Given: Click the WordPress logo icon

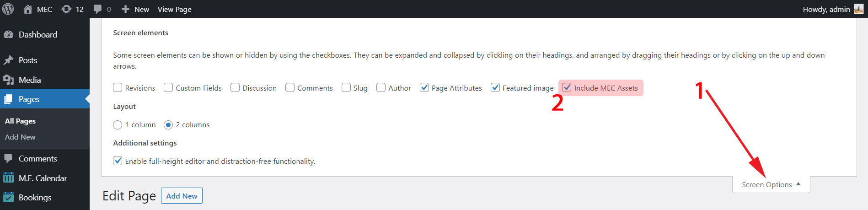Looking at the screenshot, I should click(x=8, y=9).
